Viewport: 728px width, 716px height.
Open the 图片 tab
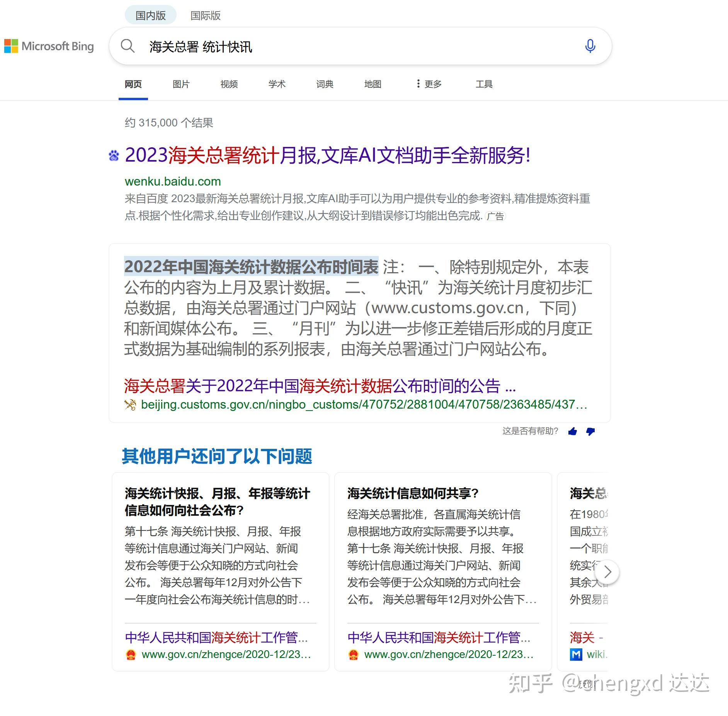(x=181, y=84)
